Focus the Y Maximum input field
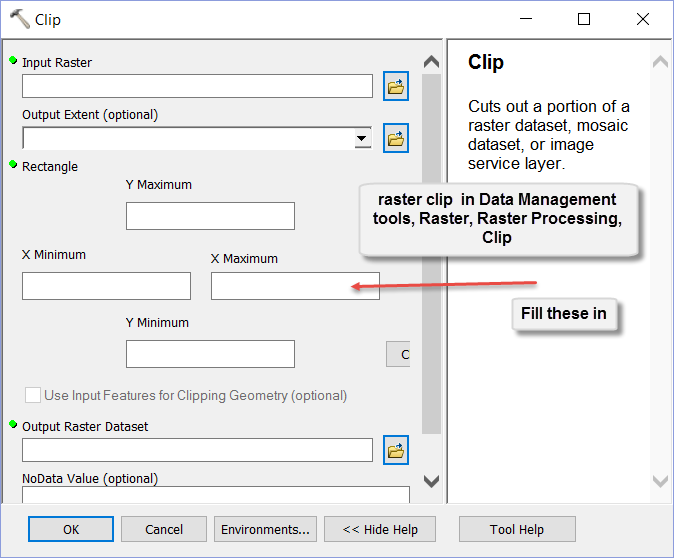The image size is (674, 558). point(210,216)
